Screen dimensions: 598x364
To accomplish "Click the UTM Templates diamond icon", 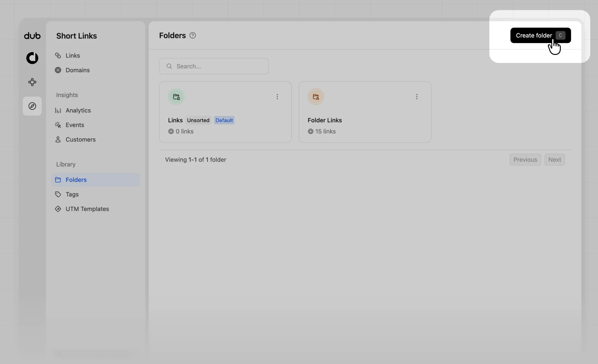I will tap(58, 209).
